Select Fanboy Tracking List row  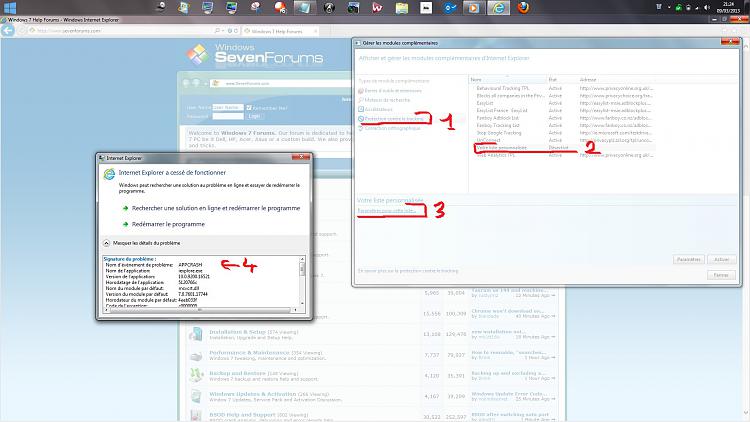(x=564, y=125)
